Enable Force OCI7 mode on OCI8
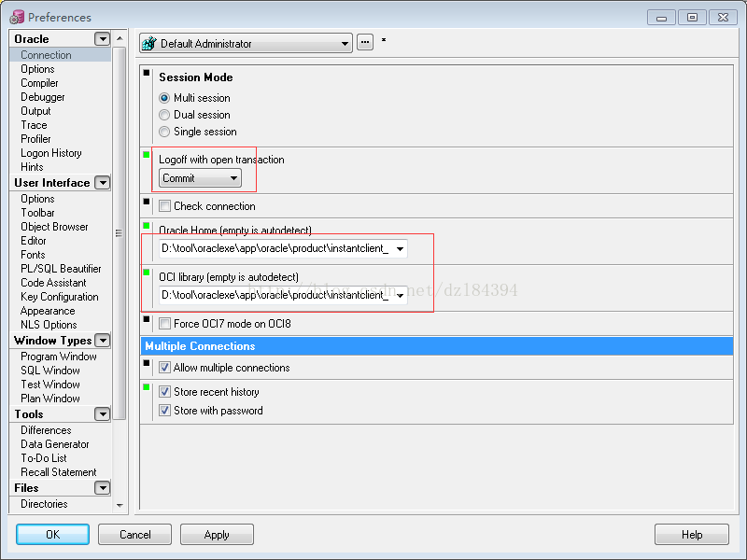The height and width of the screenshot is (560, 747). 165,324
